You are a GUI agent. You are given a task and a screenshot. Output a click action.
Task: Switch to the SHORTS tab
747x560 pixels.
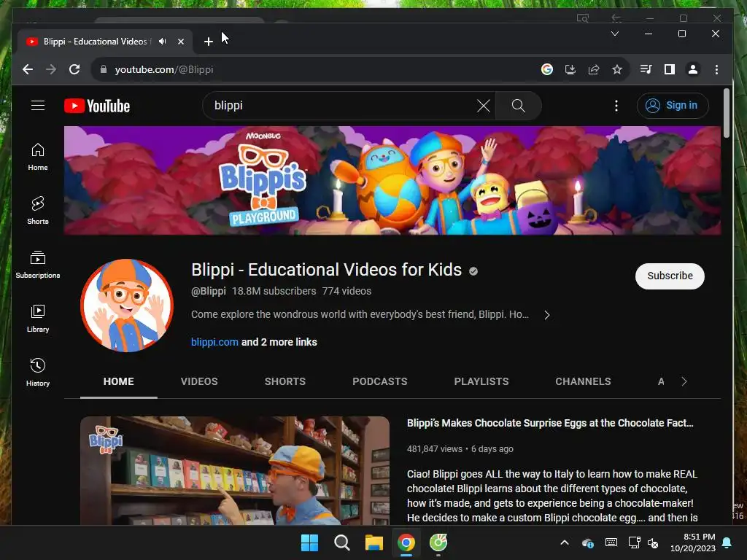pos(285,381)
